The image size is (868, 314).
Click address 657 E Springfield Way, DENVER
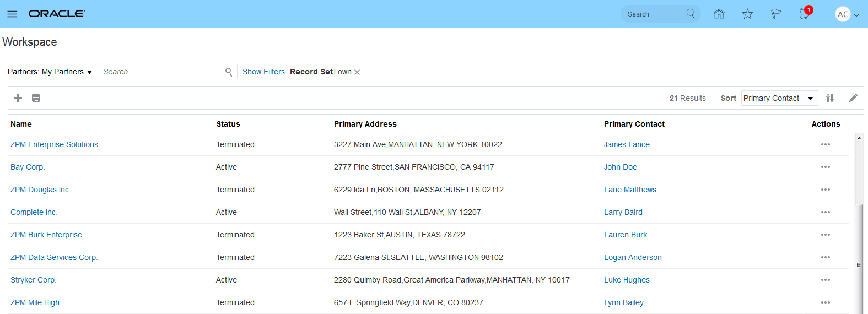pyautogui.click(x=408, y=302)
